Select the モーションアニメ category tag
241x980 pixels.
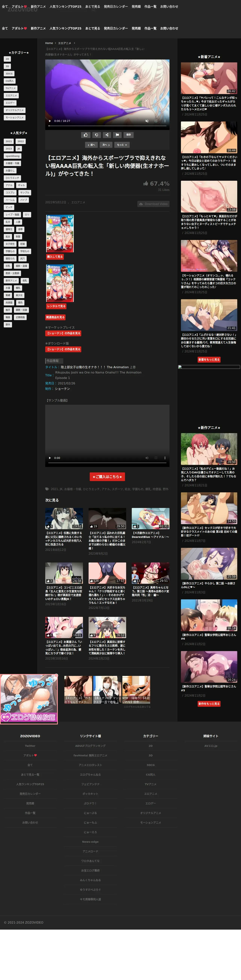(14, 118)
